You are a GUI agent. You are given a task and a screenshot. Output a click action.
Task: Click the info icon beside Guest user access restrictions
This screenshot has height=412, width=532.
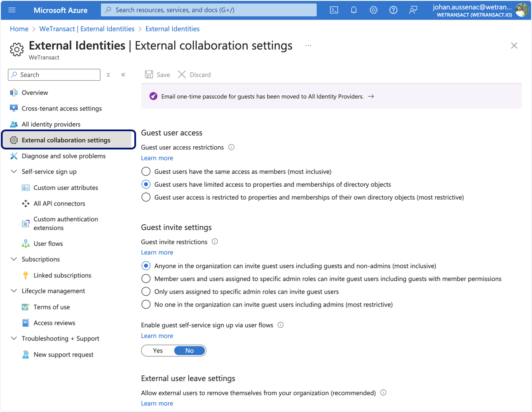(231, 147)
